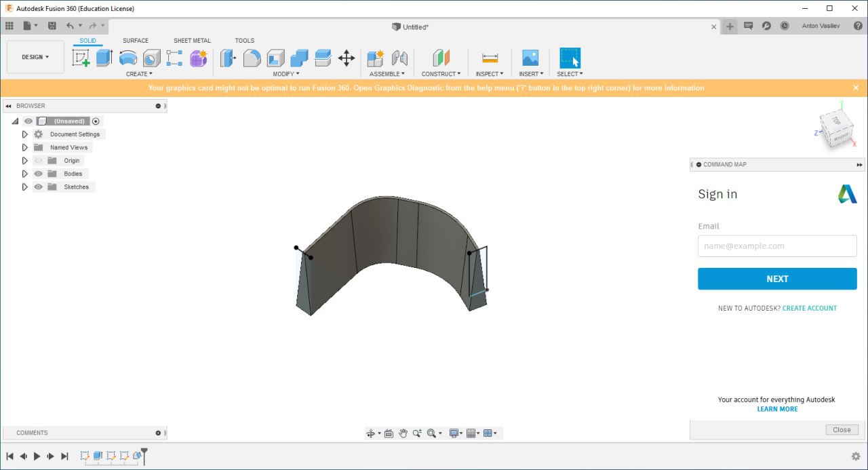Click the Save icon
The image size is (868, 470).
(52, 26)
